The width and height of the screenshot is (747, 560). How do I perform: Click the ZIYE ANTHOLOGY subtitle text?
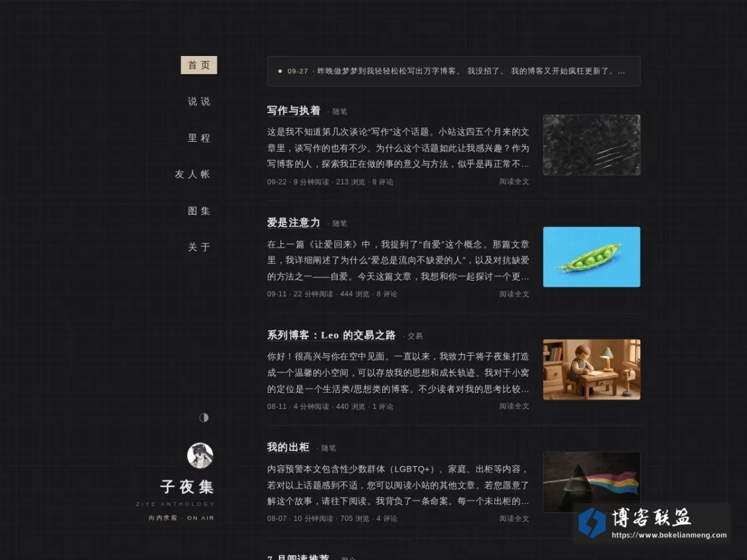(x=175, y=504)
